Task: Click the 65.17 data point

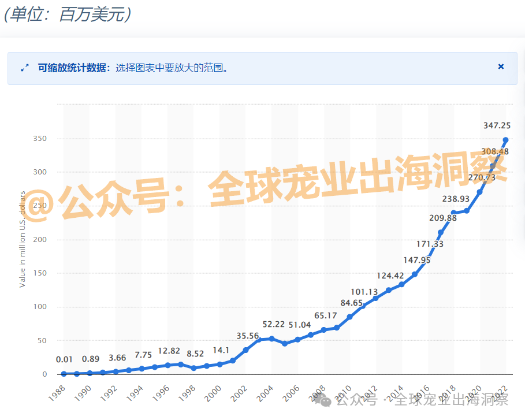Action: click(x=322, y=330)
